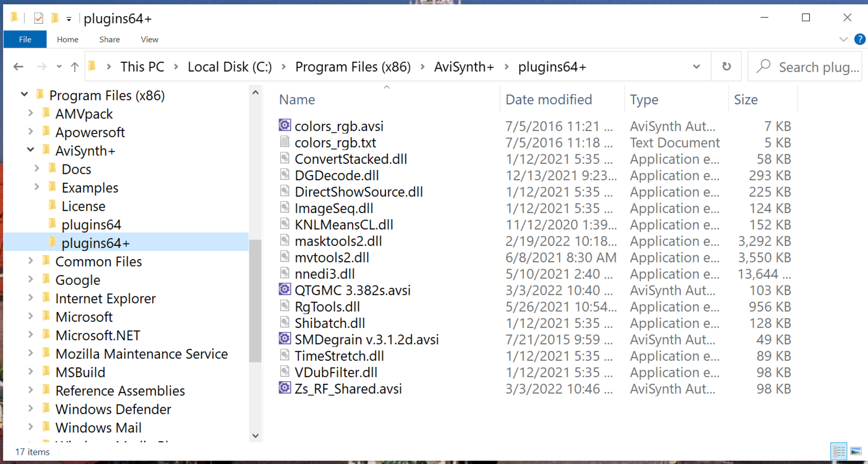Click the Properties quick access toolbar icon

coord(39,18)
